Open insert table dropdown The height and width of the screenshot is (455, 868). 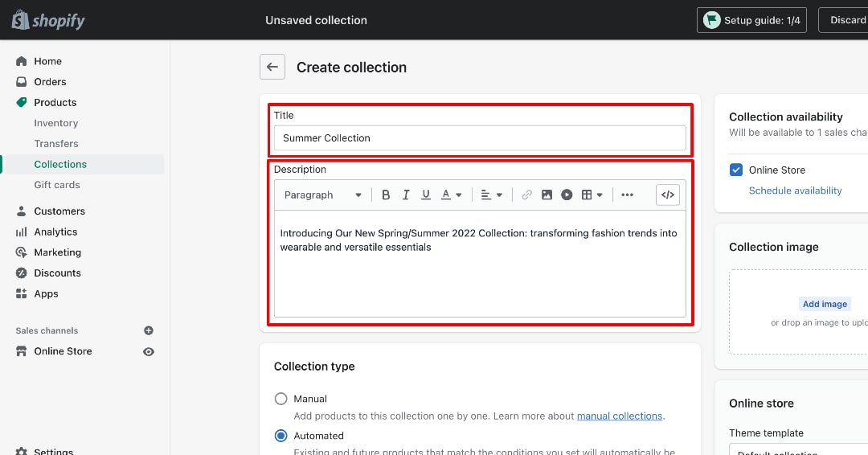[592, 195]
